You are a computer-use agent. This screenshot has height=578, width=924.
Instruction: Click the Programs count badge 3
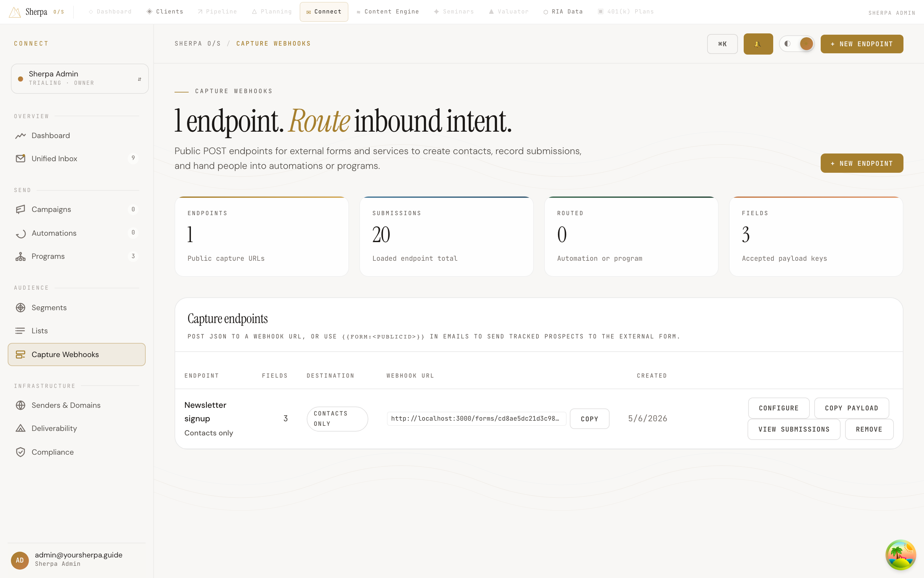[x=133, y=256]
